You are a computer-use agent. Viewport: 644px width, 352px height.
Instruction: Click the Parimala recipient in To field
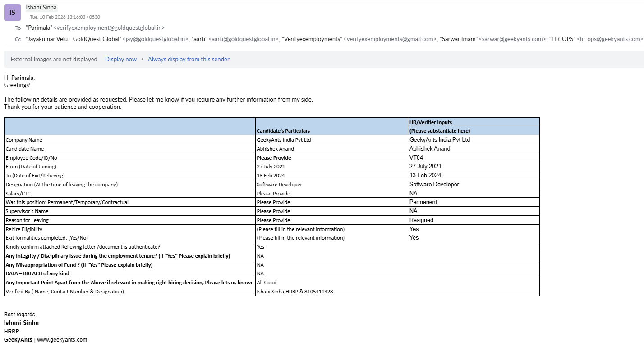(95, 28)
